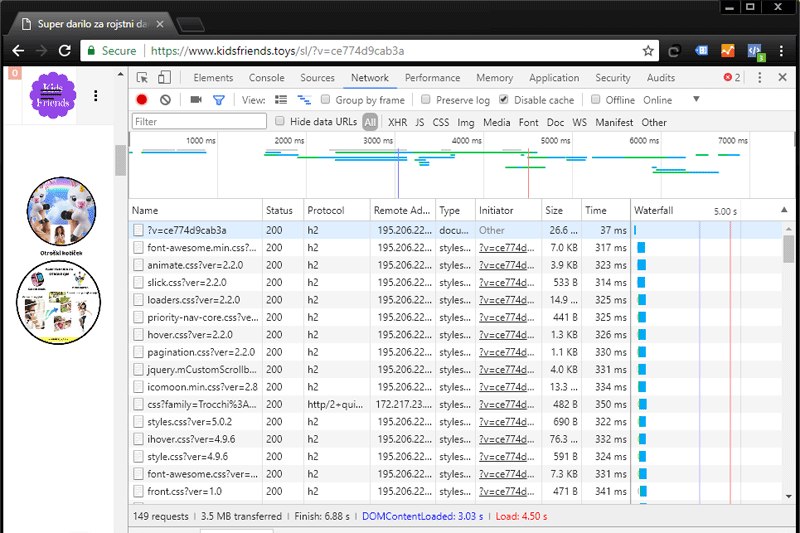Open the Performance tab
800x533 pixels.
click(432, 78)
